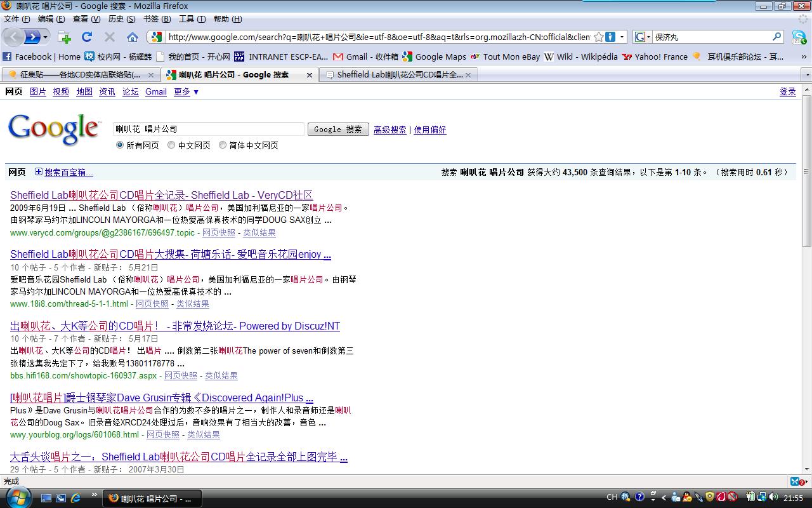Close the 喇叭花 唱片公司 - Google 搜索 tab

click(310, 75)
